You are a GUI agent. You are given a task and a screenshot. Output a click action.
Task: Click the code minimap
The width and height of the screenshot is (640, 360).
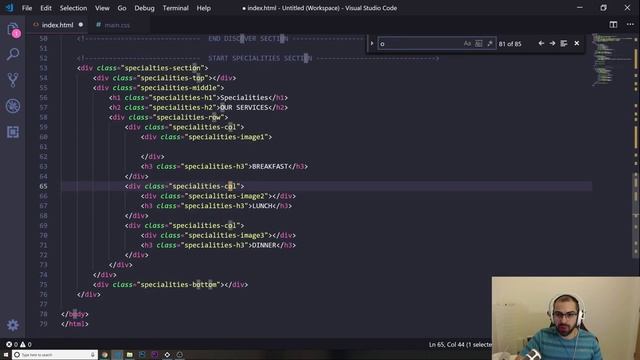coord(611,60)
